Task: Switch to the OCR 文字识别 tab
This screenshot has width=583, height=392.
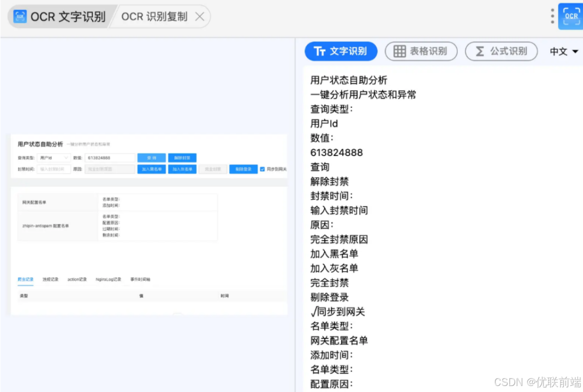Action: pyautogui.click(x=59, y=16)
